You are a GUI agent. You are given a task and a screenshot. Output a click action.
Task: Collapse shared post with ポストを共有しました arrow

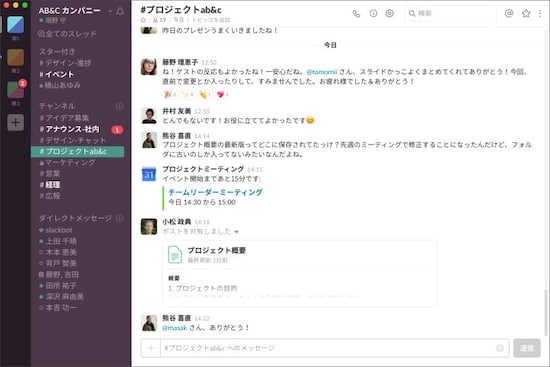pos(236,232)
